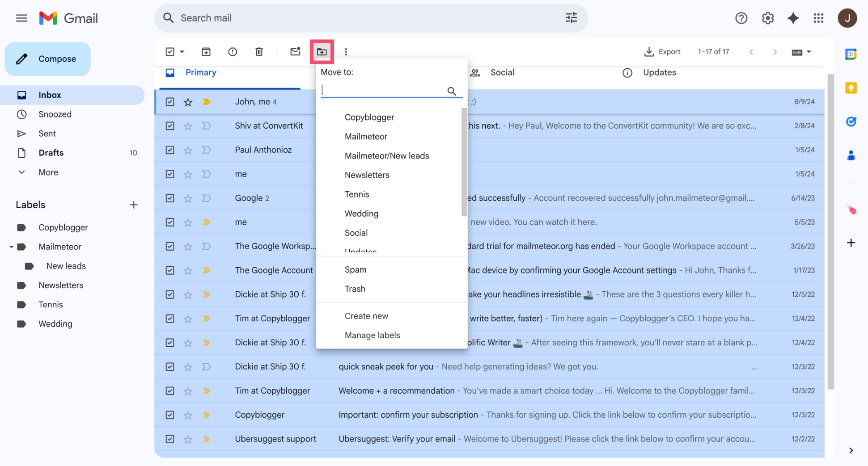The image size is (868, 466).
Task: Choose Tennis in Move to menu
Action: coord(357,194)
